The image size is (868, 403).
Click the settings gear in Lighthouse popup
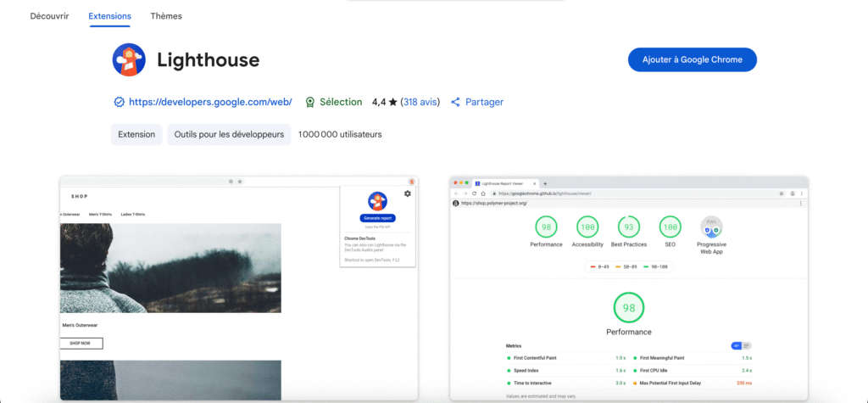click(x=408, y=193)
